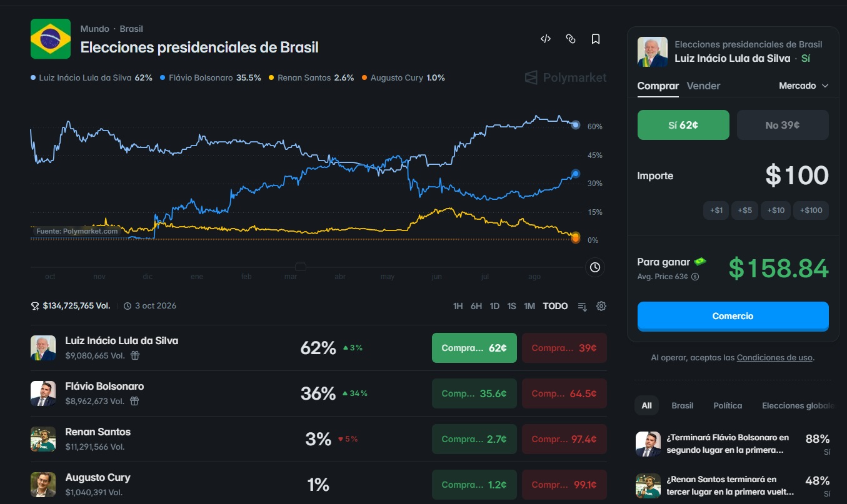
Task: Select the 1M time range
Action: pyautogui.click(x=529, y=306)
